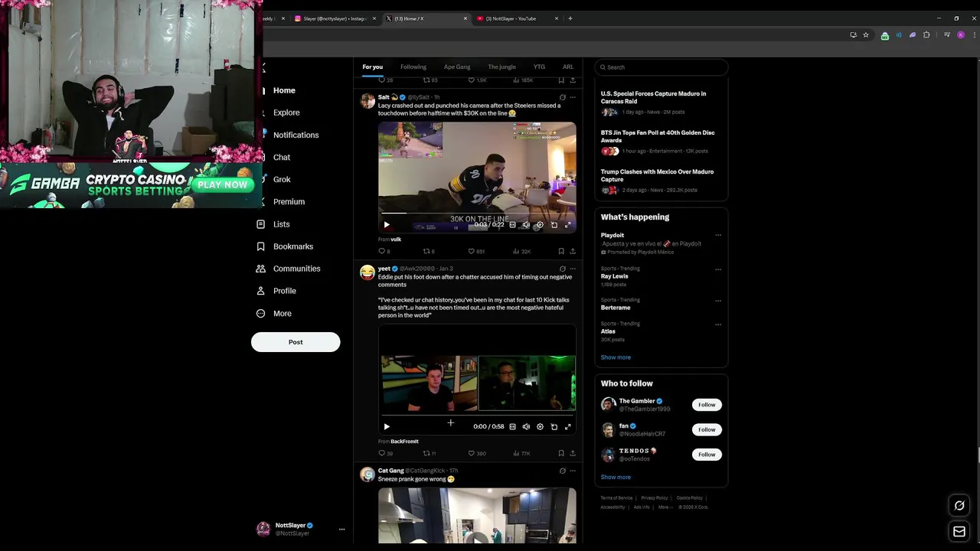Follow the TENDOS account
Screen dimensions: 980x551
pos(707,455)
